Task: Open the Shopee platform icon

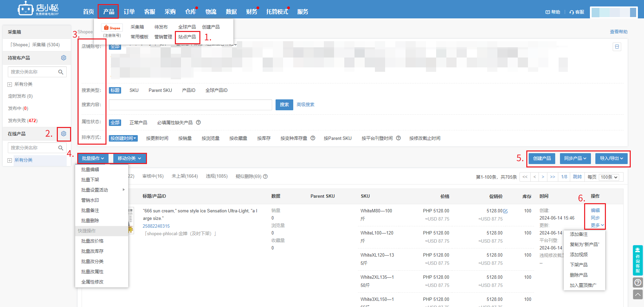Action: (112, 28)
